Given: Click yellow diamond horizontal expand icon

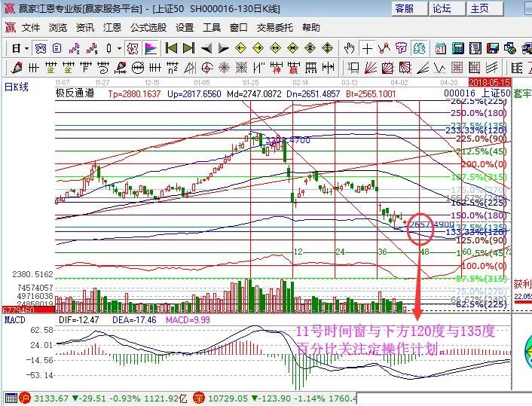Looking at the screenshot, I should [x=275, y=48].
